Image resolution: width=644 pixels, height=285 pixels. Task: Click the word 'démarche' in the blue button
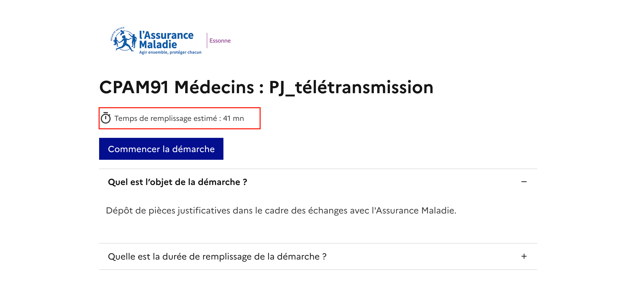193,149
